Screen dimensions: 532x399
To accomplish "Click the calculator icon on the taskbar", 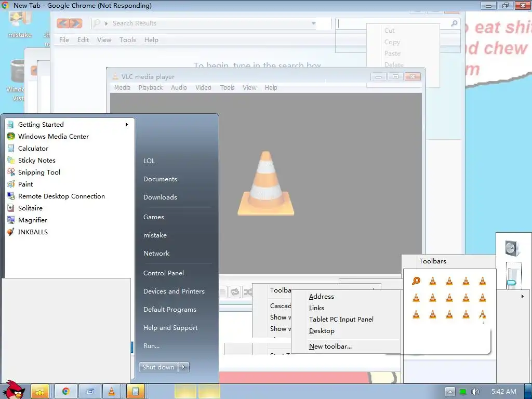I will click(136, 392).
